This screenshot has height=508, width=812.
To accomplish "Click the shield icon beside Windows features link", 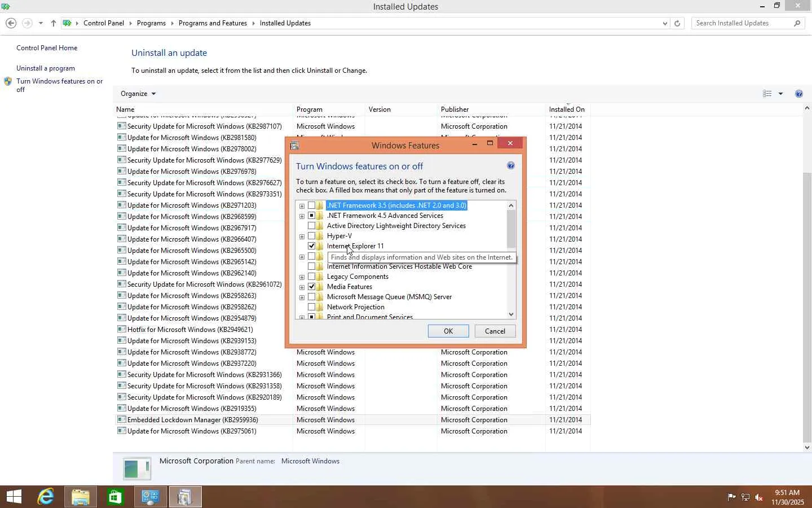I will tap(8, 81).
